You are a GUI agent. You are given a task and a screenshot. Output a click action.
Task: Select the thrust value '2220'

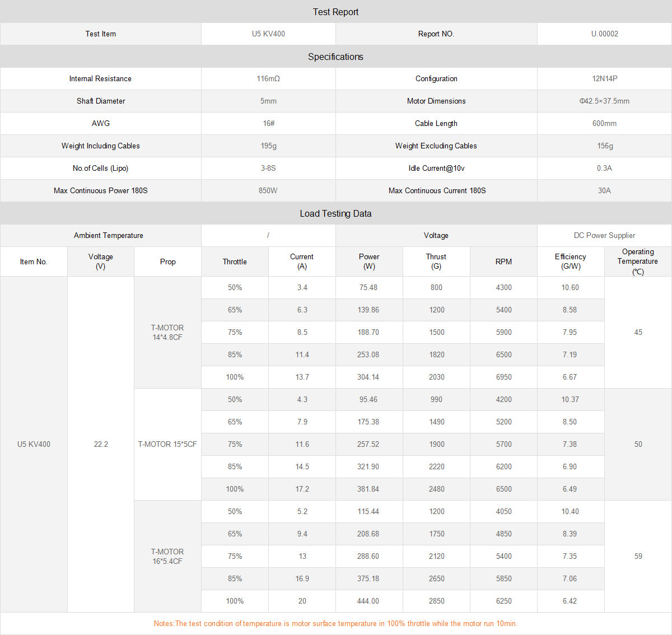coord(436,466)
